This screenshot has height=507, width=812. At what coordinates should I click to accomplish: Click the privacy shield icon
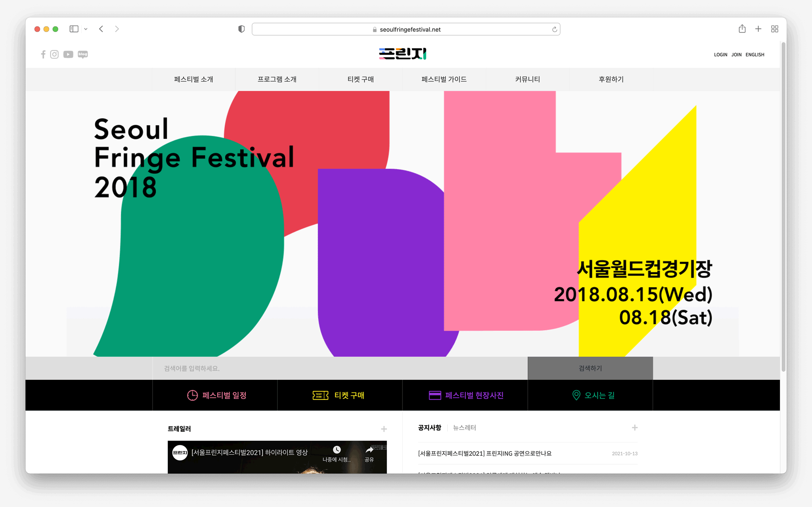click(241, 29)
